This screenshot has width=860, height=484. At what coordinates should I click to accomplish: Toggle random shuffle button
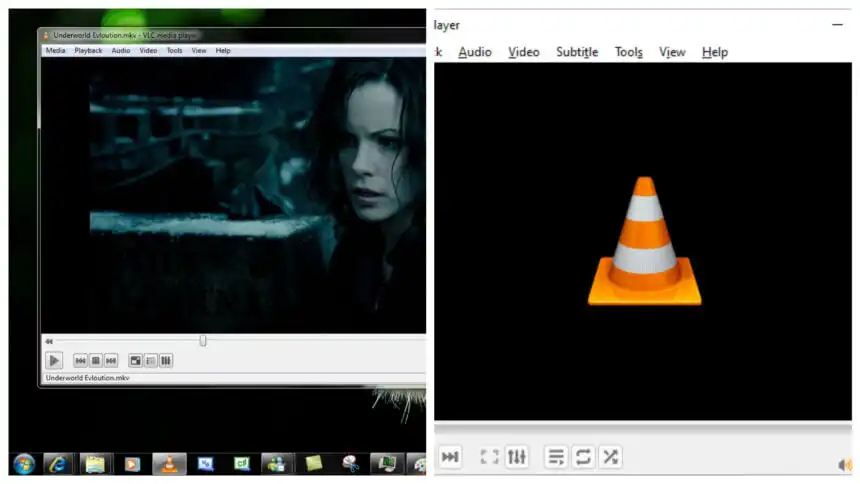[610, 457]
